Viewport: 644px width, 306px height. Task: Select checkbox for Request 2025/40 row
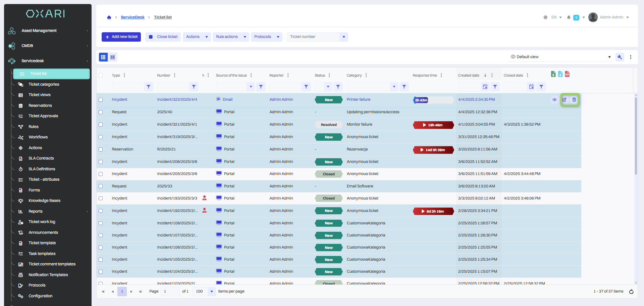[101, 112]
